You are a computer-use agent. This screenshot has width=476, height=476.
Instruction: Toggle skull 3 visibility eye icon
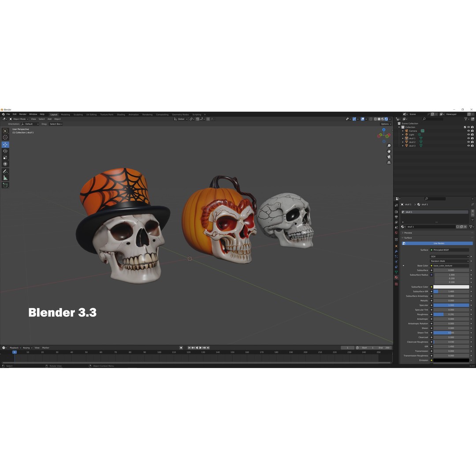[469, 146]
